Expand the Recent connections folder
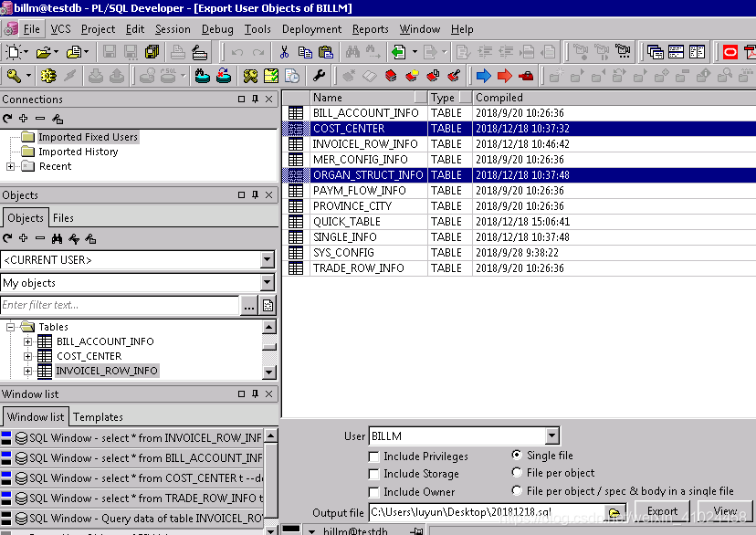756x535 pixels. point(10,166)
